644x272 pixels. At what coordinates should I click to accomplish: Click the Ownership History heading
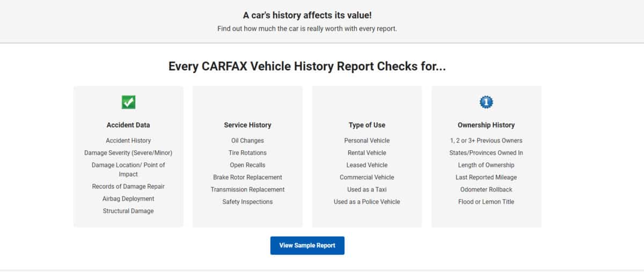[x=486, y=125]
